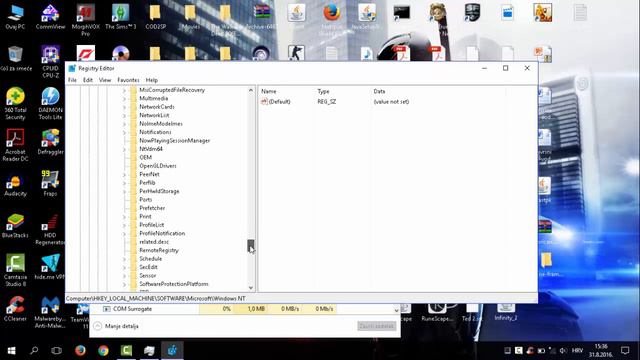Select the COM Surrogate row in Task Manager
The image size is (640, 360).
pyautogui.click(x=244, y=309)
